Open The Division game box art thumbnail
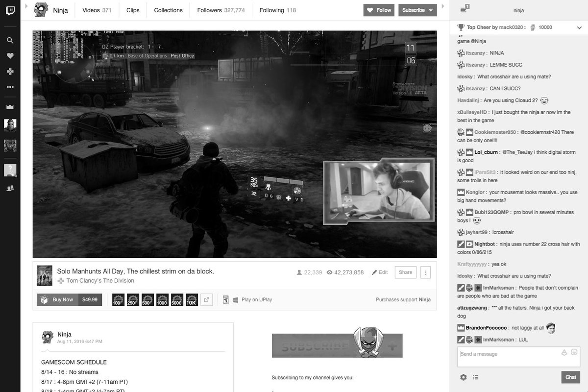This screenshot has width=588, height=392. click(45, 276)
